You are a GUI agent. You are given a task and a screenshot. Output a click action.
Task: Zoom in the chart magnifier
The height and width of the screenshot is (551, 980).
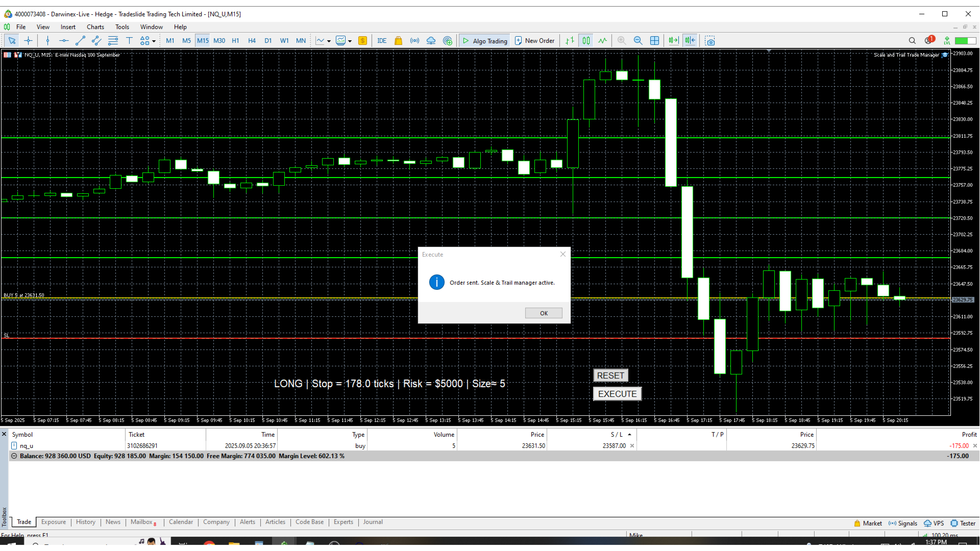[622, 41]
